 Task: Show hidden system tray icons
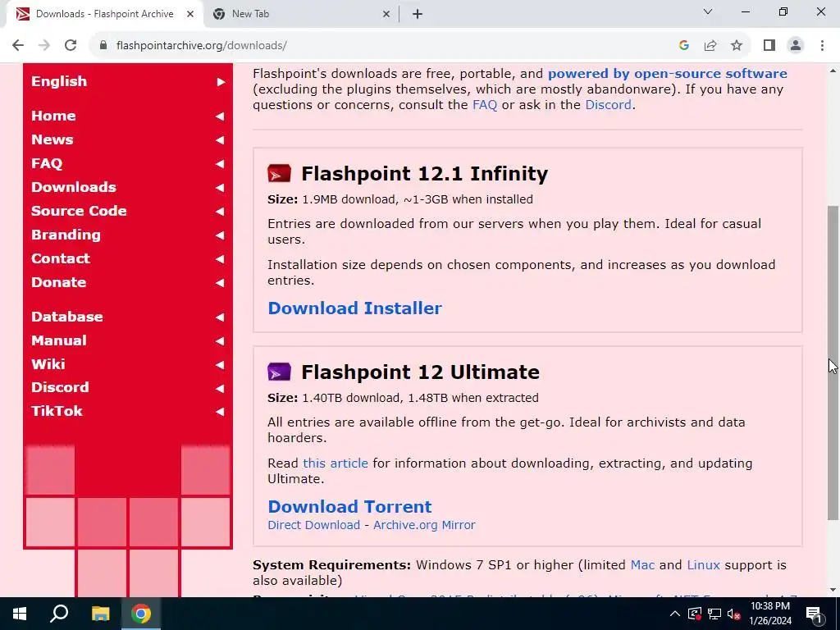[x=675, y=614]
